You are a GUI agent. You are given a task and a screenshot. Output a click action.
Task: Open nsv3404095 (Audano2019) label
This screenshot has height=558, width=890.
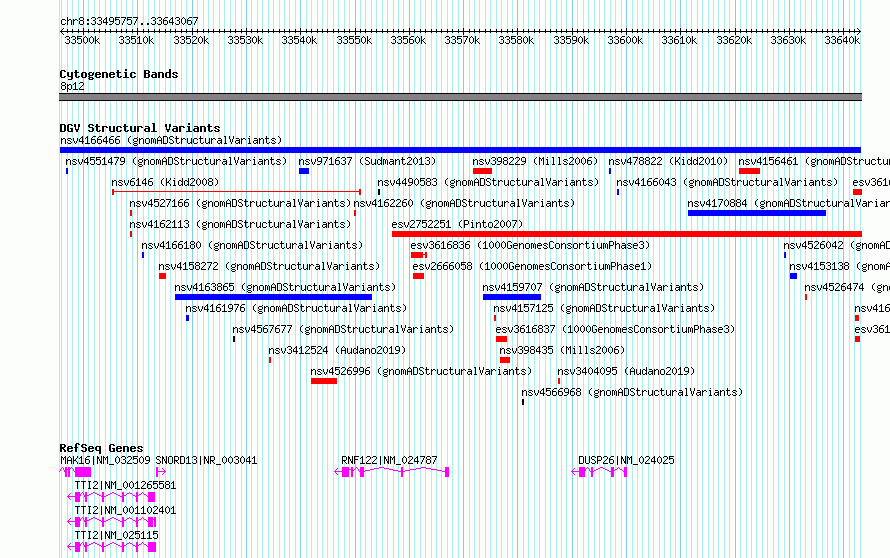pyautogui.click(x=626, y=371)
